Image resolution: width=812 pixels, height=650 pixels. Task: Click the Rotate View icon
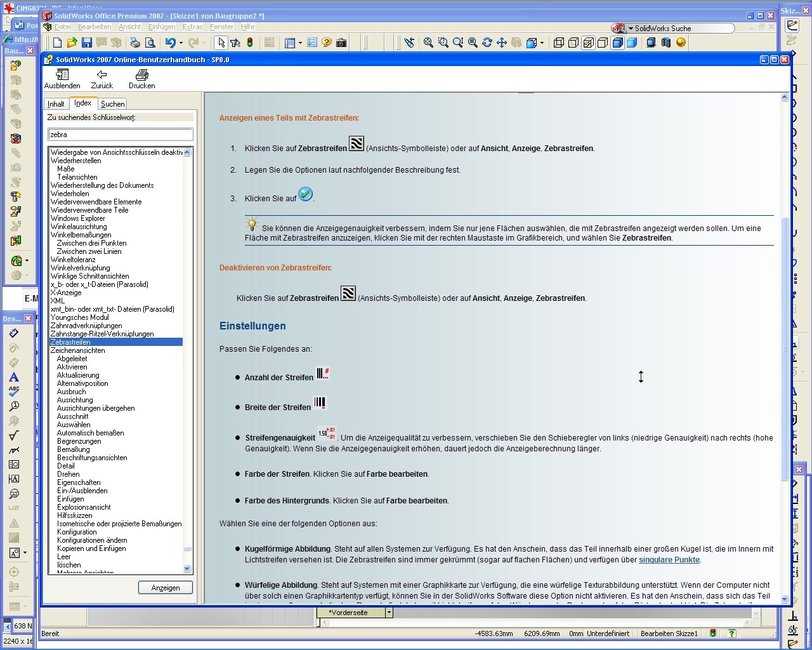click(x=487, y=43)
